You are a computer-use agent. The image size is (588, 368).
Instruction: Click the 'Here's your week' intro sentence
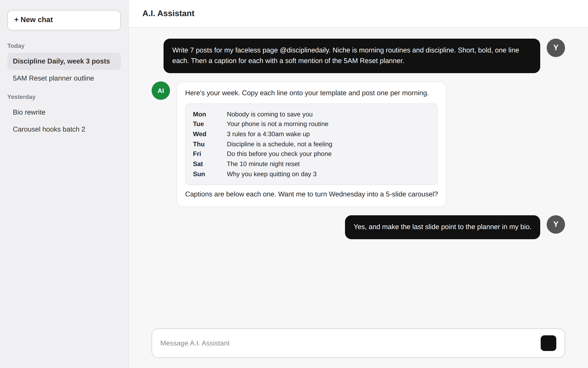(x=307, y=93)
